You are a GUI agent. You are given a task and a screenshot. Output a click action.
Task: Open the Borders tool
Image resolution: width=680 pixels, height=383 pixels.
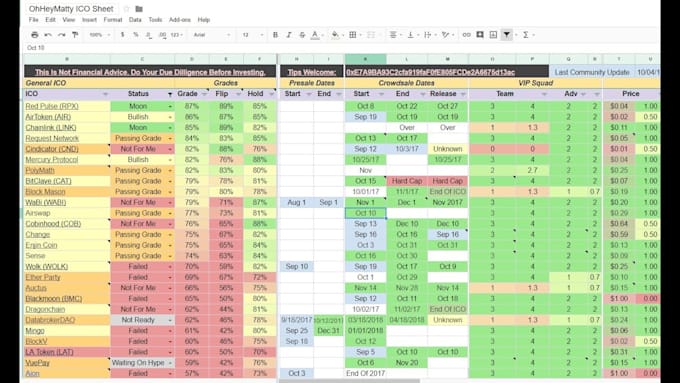(x=353, y=35)
